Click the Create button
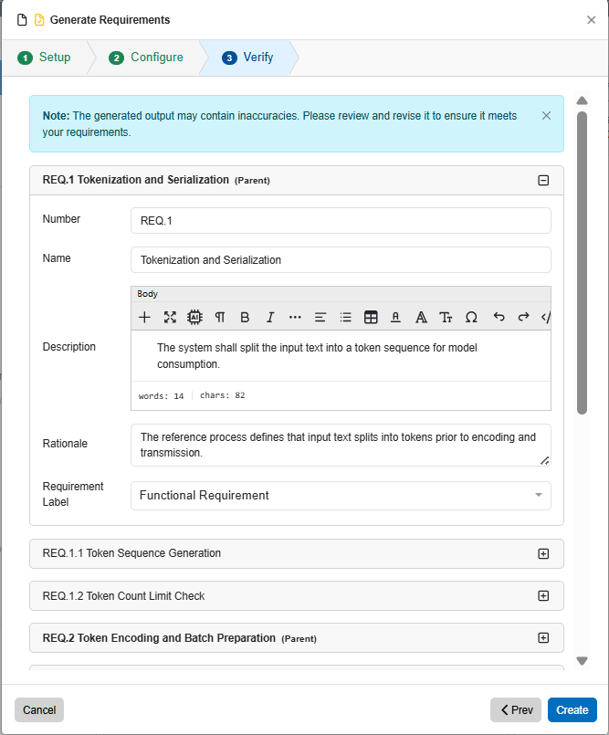This screenshot has height=735, width=609. [572, 710]
